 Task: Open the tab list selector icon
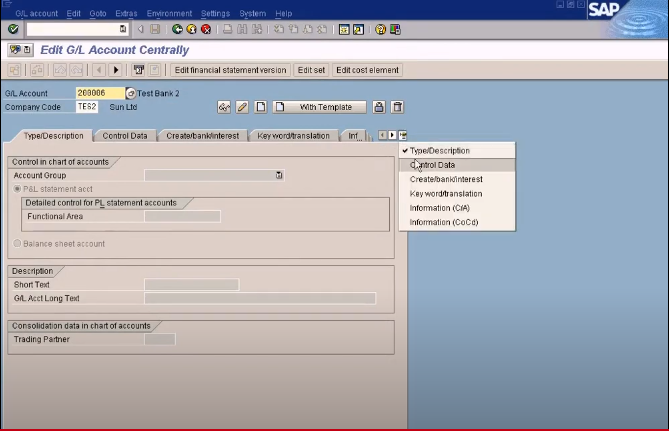pos(403,135)
